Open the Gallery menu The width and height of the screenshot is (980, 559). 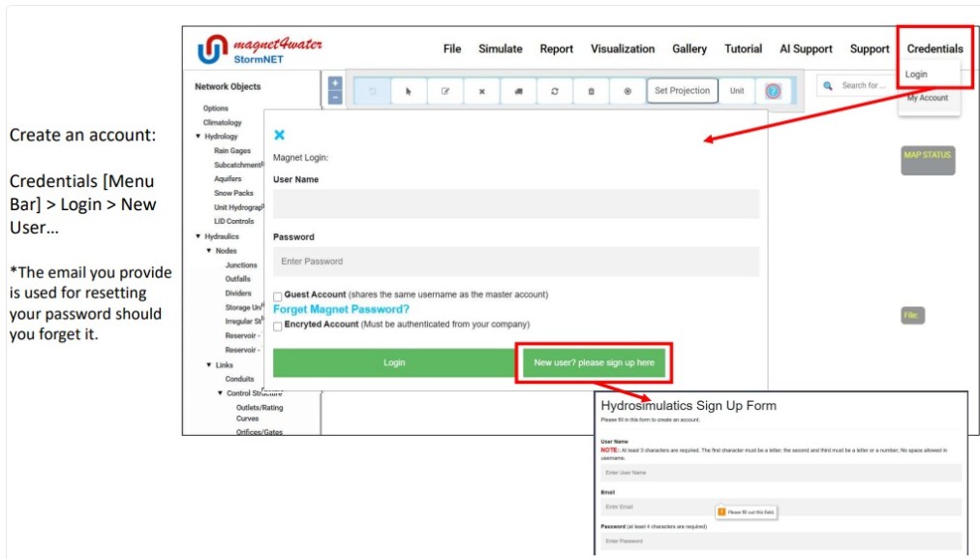pyautogui.click(x=689, y=48)
